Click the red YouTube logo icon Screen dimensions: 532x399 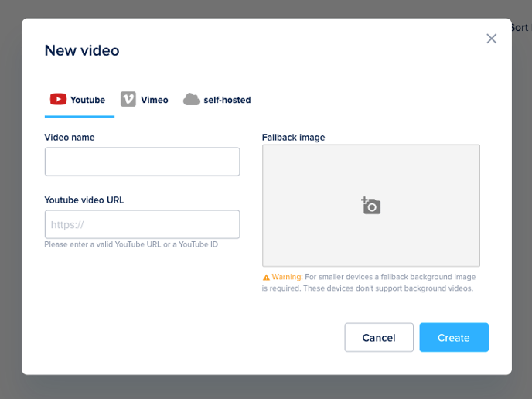(x=58, y=99)
